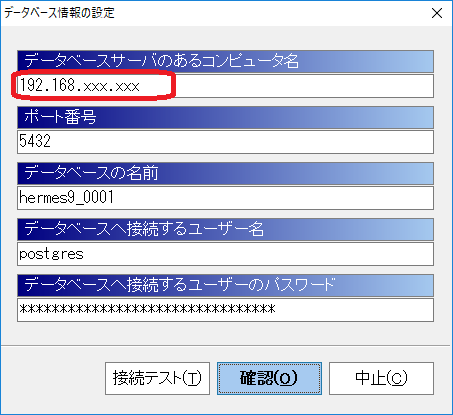
Task: Click the データベースサーバのあるコンピュータ名 header
Action: pos(161,61)
